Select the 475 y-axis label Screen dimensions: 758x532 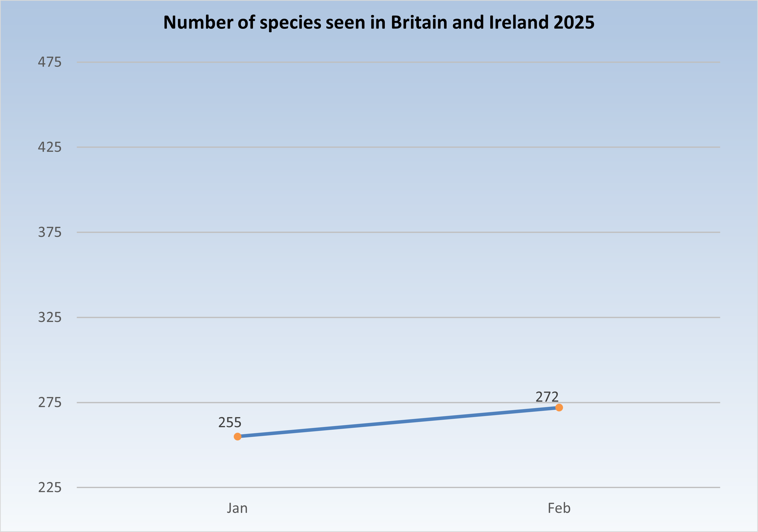click(50, 62)
